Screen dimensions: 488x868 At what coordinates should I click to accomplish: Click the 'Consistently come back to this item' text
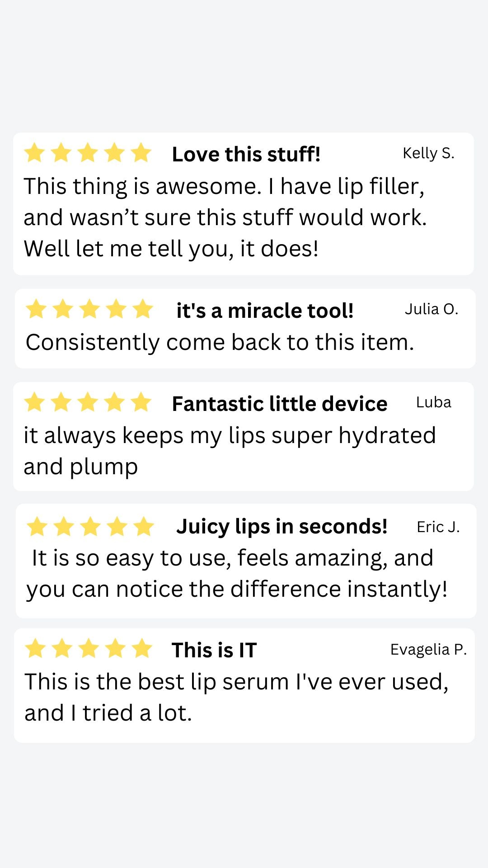click(220, 342)
